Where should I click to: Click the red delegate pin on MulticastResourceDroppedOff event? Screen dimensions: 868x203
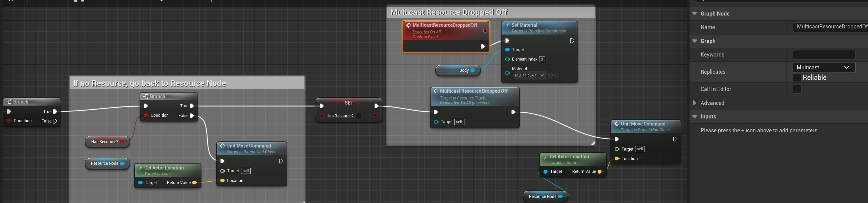485,31
